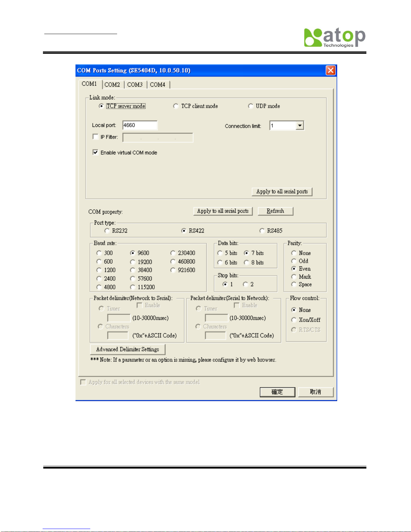The width and height of the screenshot is (411, 532).
Task: Open the Connection limit dropdown
Action: point(300,126)
